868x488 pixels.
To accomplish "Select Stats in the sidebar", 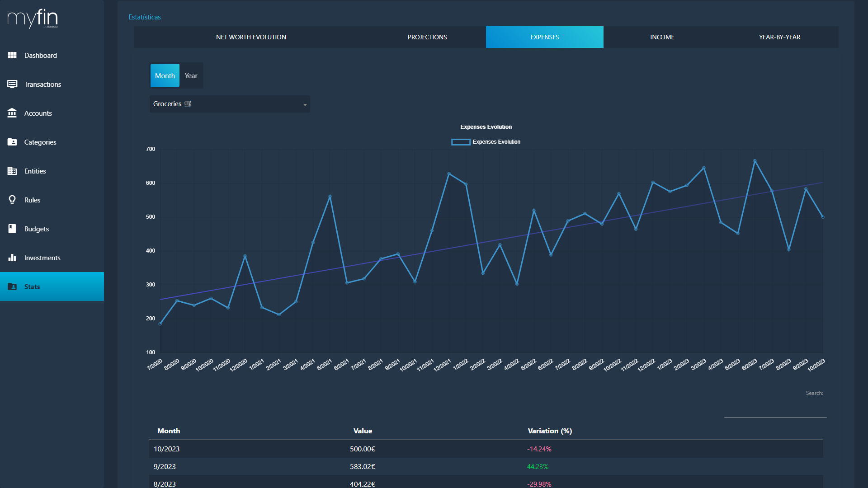I will (x=52, y=286).
